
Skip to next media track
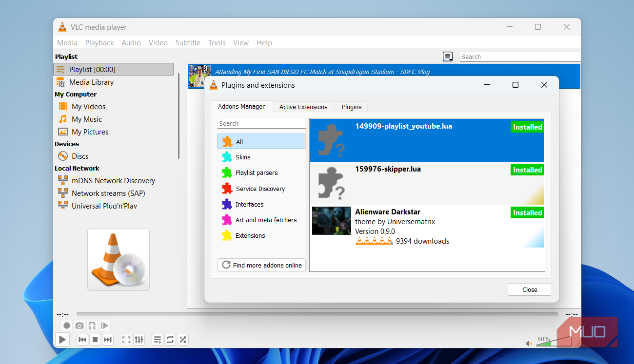(108, 340)
